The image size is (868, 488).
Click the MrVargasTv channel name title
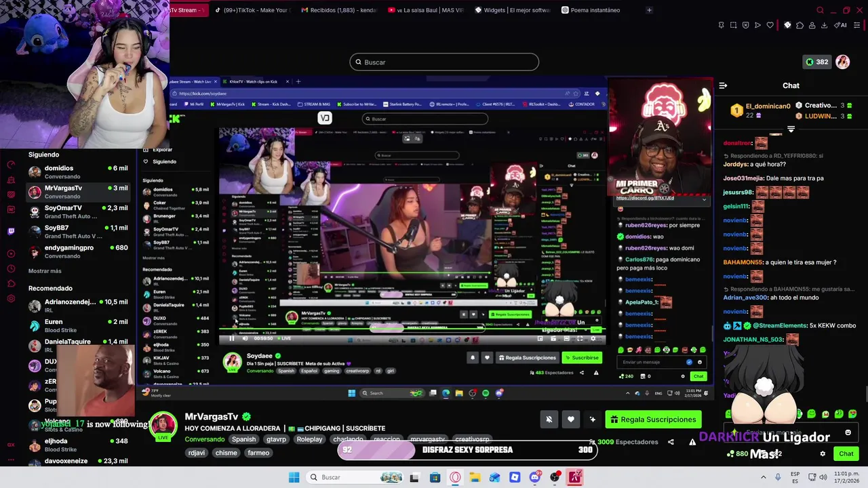(212, 417)
